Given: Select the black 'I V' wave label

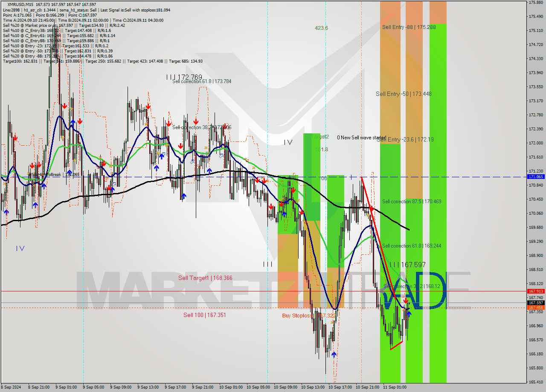Looking at the screenshot, I should click(288, 142).
